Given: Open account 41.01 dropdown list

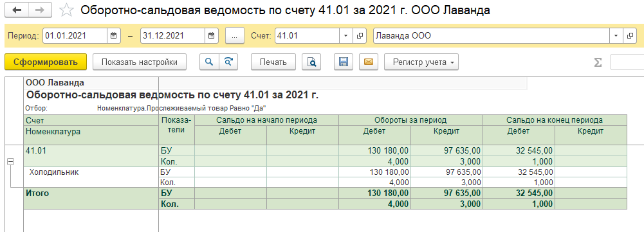Looking at the screenshot, I should click(345, 36).
